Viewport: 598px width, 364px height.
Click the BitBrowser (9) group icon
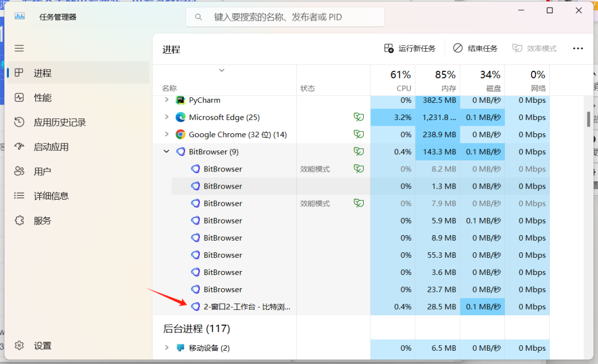pyautogui.click(x=181, y=152)
